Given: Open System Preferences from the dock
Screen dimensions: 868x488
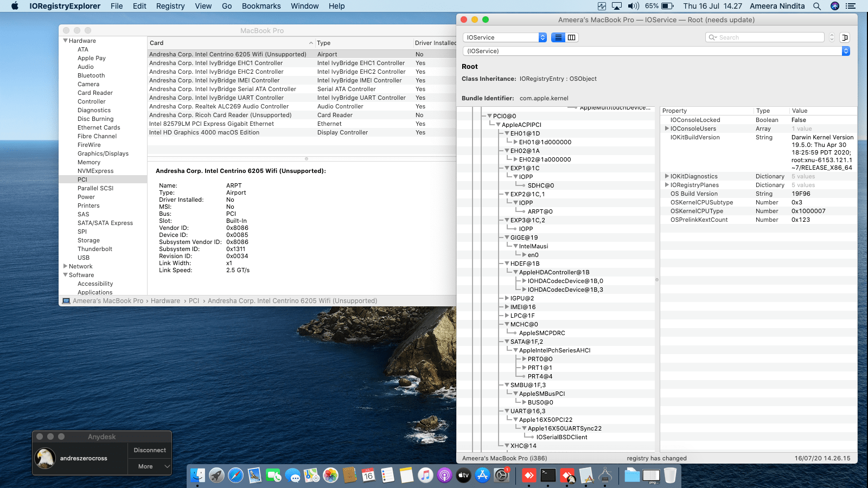Looking at the screenshot, I should 502,476.
